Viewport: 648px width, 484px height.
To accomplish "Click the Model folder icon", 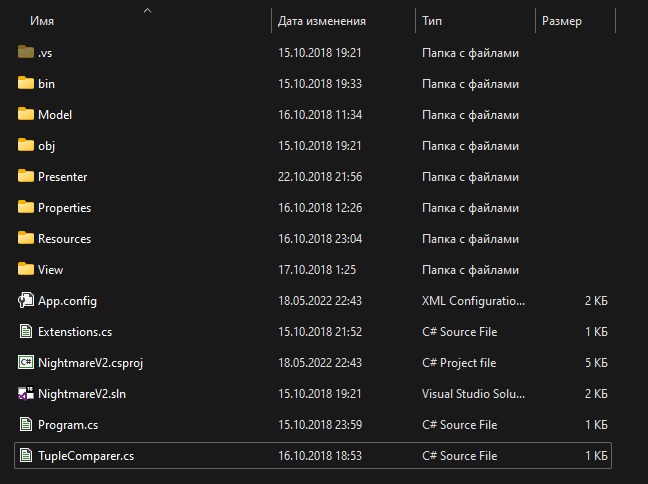I will pos(26,114).
